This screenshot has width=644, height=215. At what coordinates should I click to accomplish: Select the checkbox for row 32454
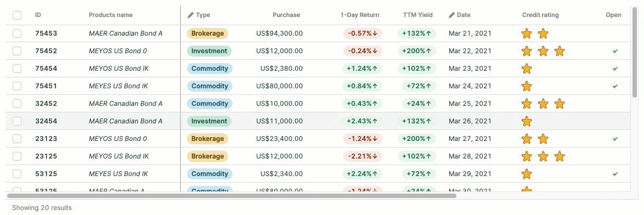[17, 121]
